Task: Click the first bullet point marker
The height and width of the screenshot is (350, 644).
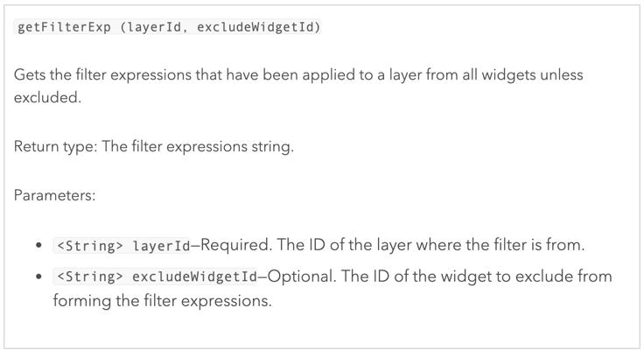Action: pos(39,246)
